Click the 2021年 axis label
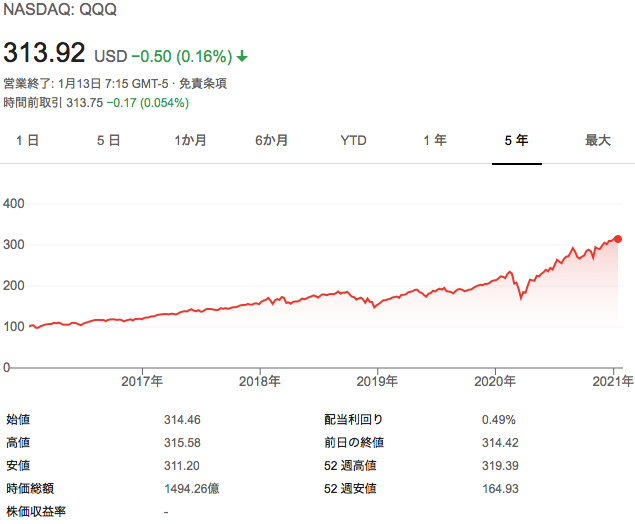 tap(613, 381)
